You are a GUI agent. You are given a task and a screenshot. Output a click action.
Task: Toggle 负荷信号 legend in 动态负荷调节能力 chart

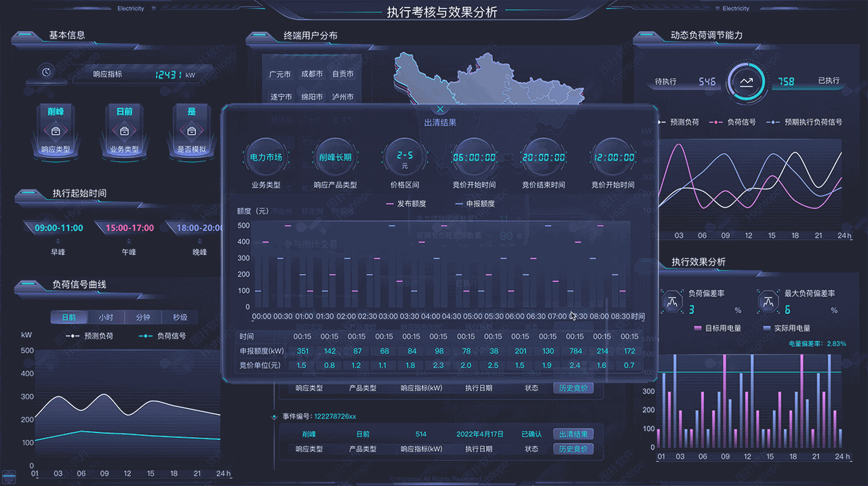click(732, 122)
